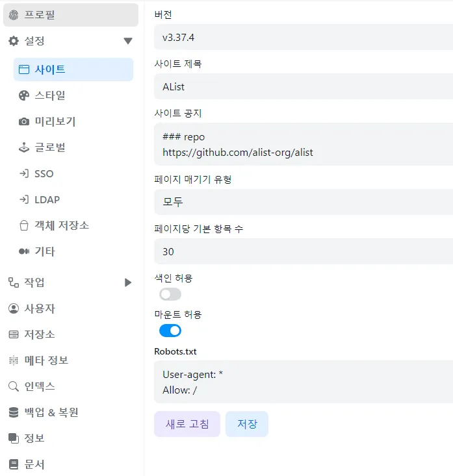The image size is (453, 476).
Task: Select the 사이트 item label
Action: tap(50, 69)
